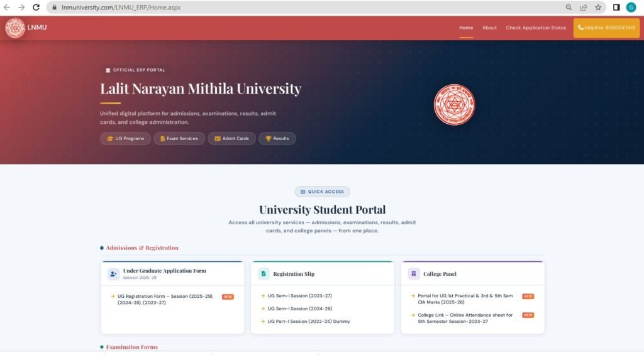Click the LNMU brand text in navbar

click(37, 28)
